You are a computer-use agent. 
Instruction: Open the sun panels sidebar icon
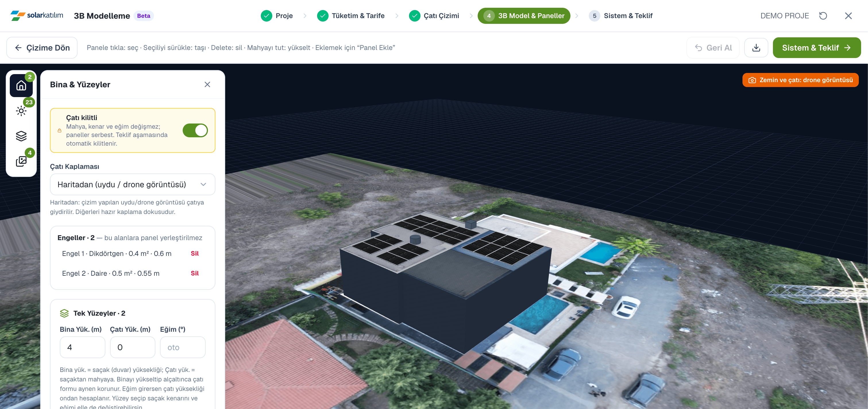(21, 111)
